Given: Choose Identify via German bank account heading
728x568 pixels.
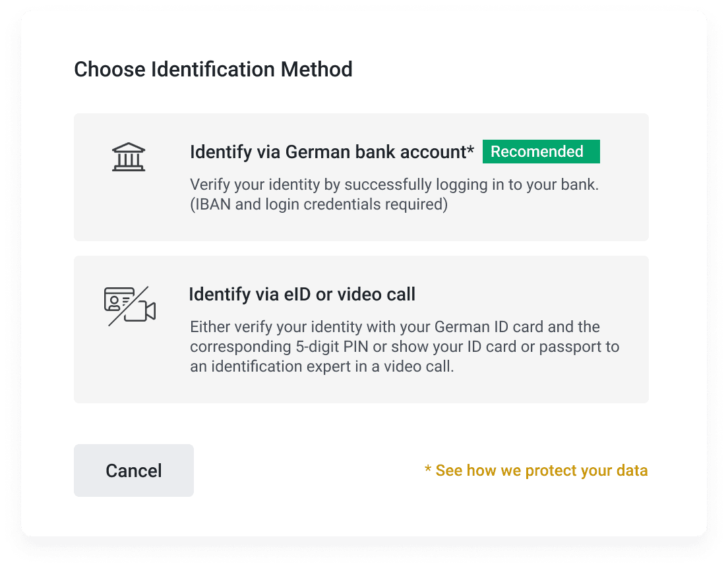Looking at the screenshot, I should [332, 152].
